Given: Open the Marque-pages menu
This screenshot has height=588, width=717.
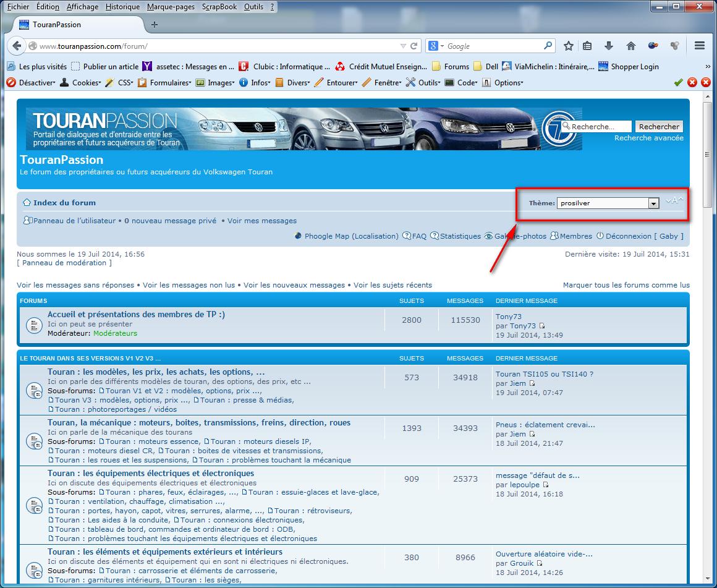Looking at the screenshot, I should (171, 7).
